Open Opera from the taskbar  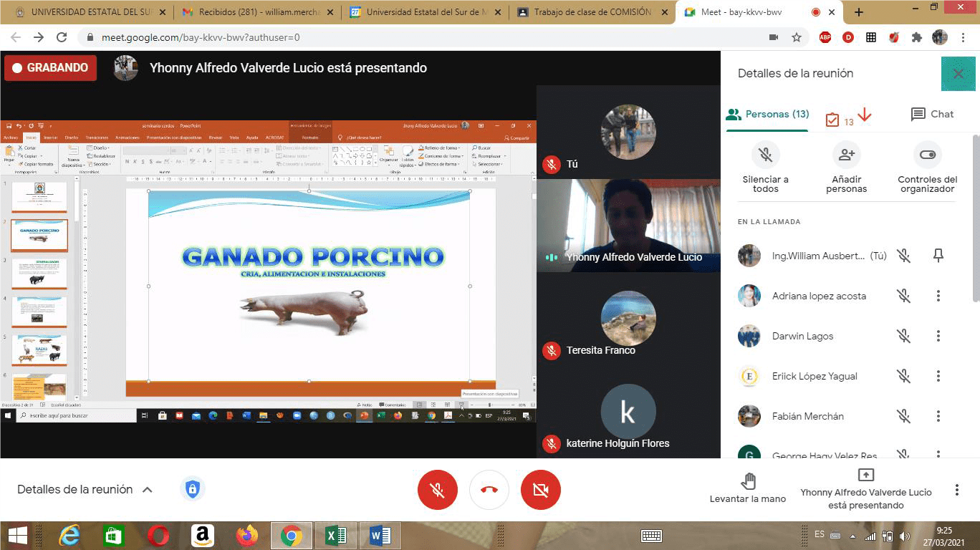click(158, 536)
